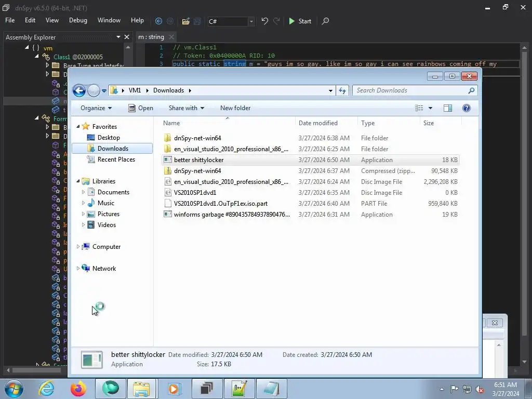
Task: Open Assembly Explorer panel options dropdown
Action: (118, 37)
